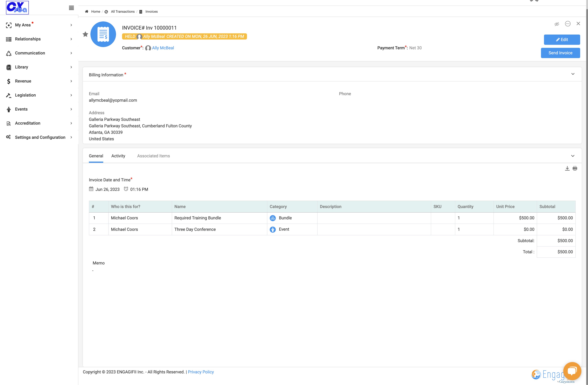The image size is (588, 385).
Task: Collapse the General tab section chevron
Action: click(573, 156)
